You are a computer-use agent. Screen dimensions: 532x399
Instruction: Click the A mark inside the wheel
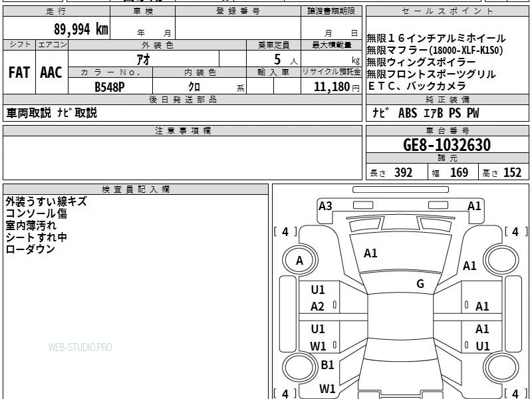[x=299, y=261]
